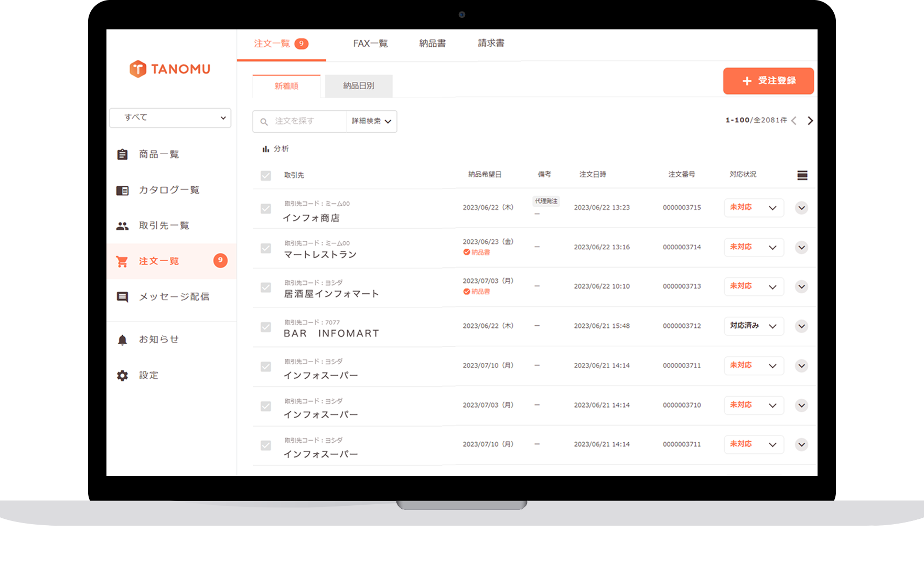Open 商品一覧 in the sidebar
Viewport: 924px width, 575px height.
point(171,154)
